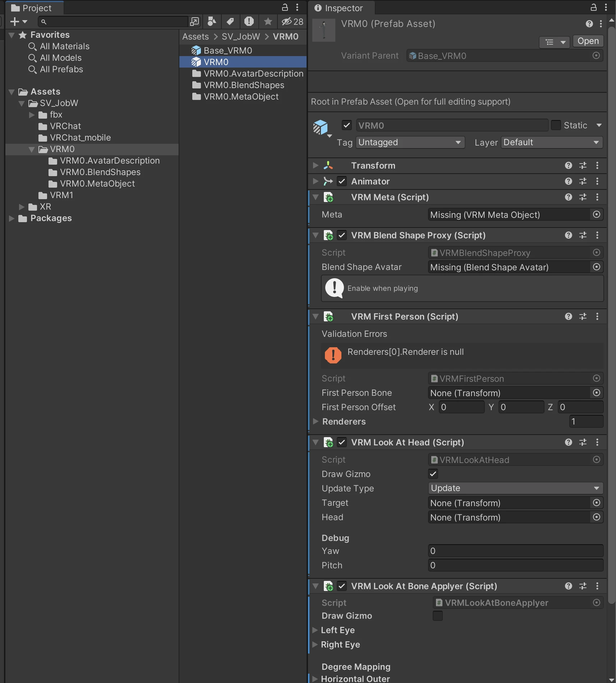616x683 pixels.
Task: Expand the Left Eye section
Action: click(x=315, y=630)
